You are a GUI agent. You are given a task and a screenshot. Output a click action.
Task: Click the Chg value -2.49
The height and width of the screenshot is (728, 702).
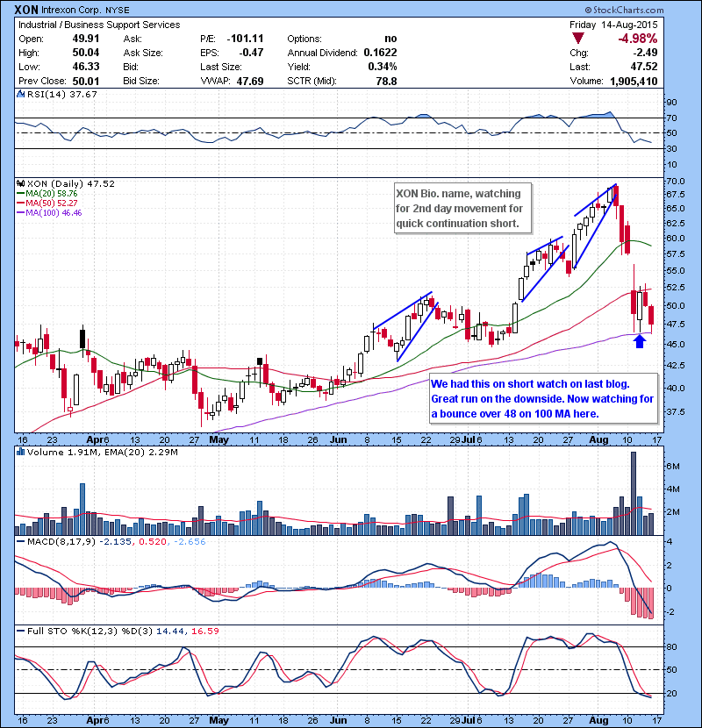[x=643, y=53]
